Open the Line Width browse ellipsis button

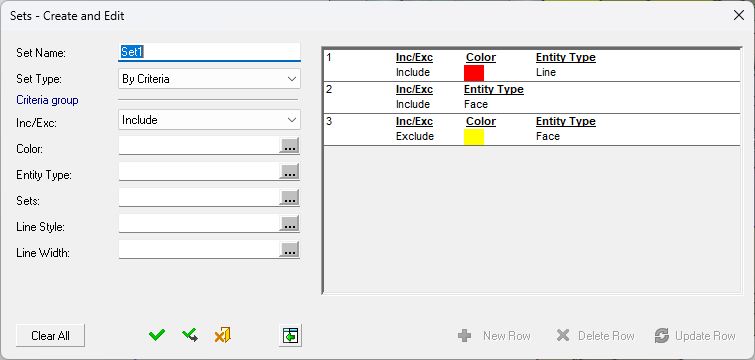pos(289,250)
